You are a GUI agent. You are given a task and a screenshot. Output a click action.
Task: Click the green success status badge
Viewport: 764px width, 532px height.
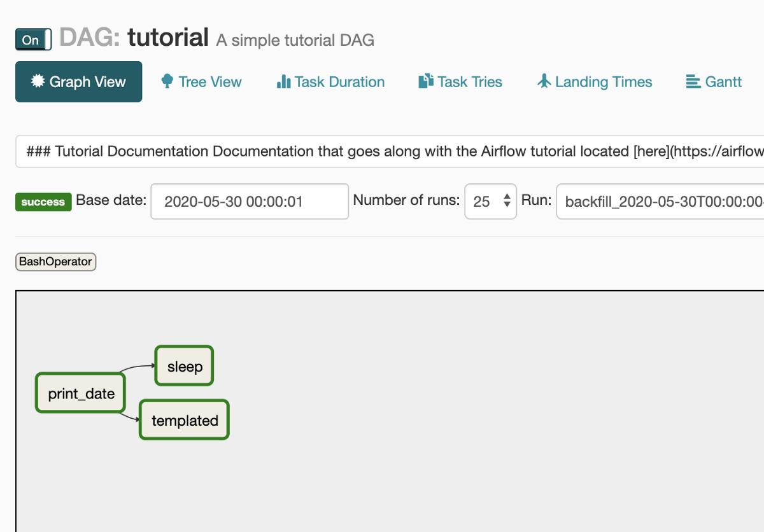pyautogui.click(x=43, y=202)
